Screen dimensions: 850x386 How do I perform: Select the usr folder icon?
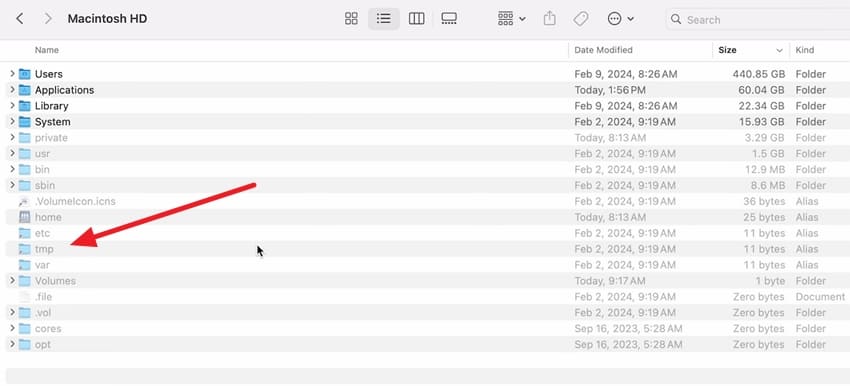coord(24,153)
